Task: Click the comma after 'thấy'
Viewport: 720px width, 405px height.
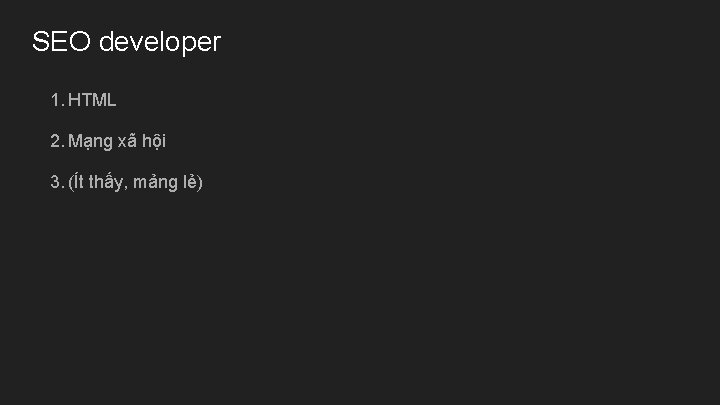Action: pos(126,188)
